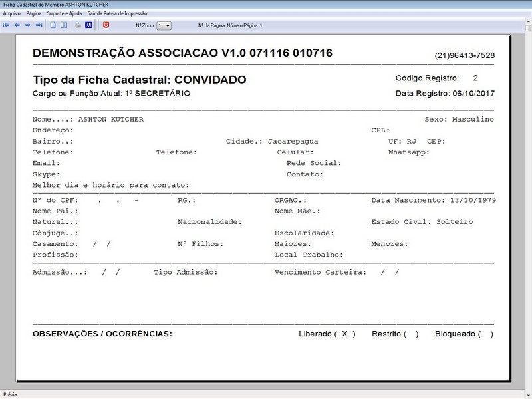Click Nº Filhos: label
The image size is (532, 399).
pos(201,244)
